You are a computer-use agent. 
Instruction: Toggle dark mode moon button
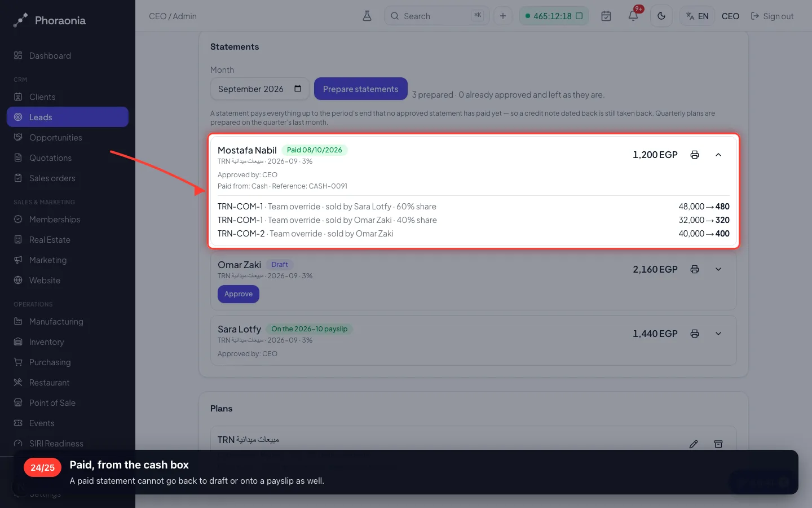[x=661, y=16]
